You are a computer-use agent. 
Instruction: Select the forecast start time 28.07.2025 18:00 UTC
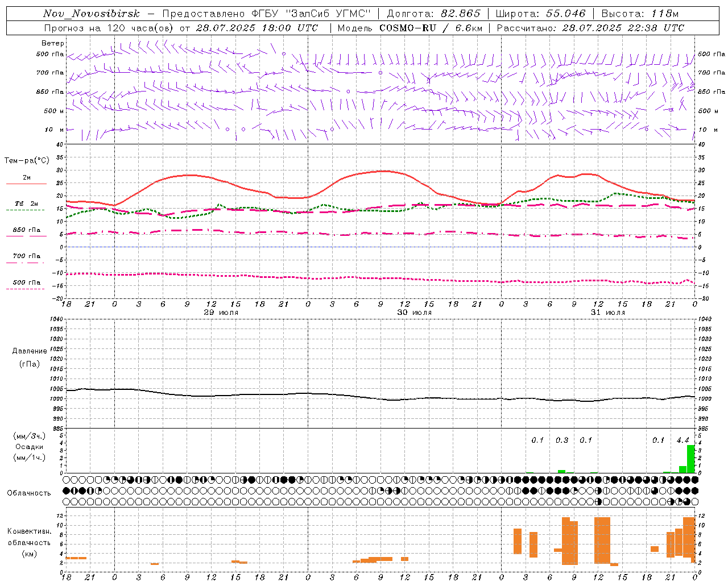point(257,28)
